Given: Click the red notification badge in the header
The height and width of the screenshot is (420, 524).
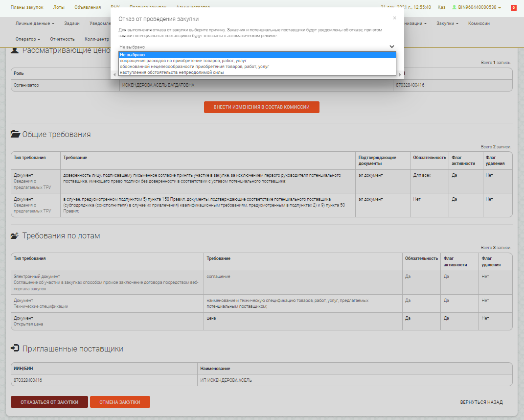Looking at the screenshot, I should 513,8.
